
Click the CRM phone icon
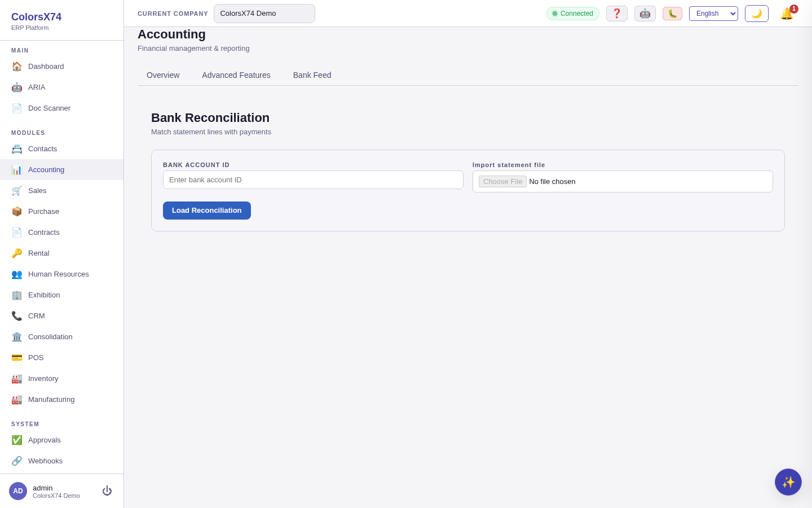(17, 316)
